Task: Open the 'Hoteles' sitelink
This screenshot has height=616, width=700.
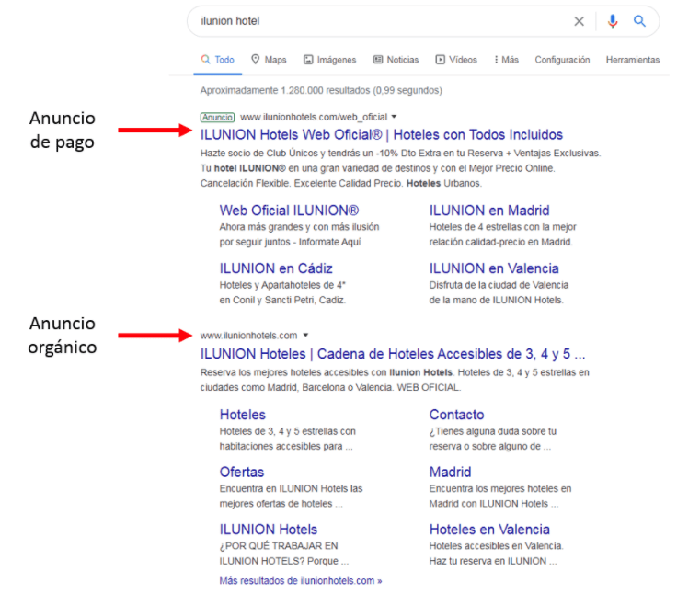Action: (243, 415)
